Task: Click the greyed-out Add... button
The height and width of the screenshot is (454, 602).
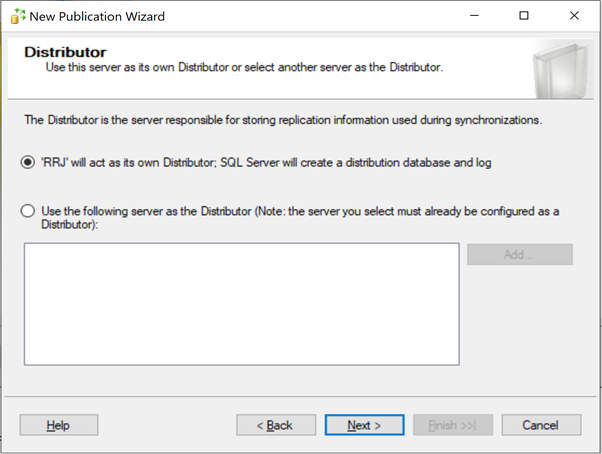Action: (x=520, y=254)
